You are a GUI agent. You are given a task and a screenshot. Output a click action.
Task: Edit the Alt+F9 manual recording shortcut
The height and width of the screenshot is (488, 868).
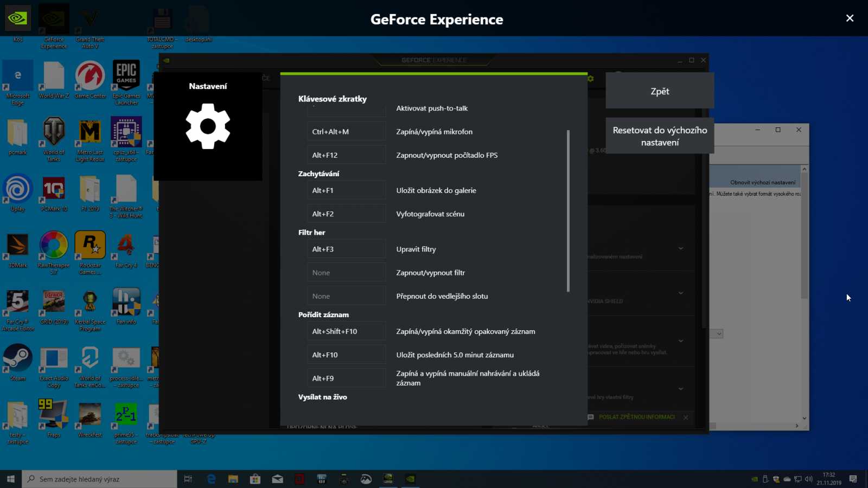point(346,378)
